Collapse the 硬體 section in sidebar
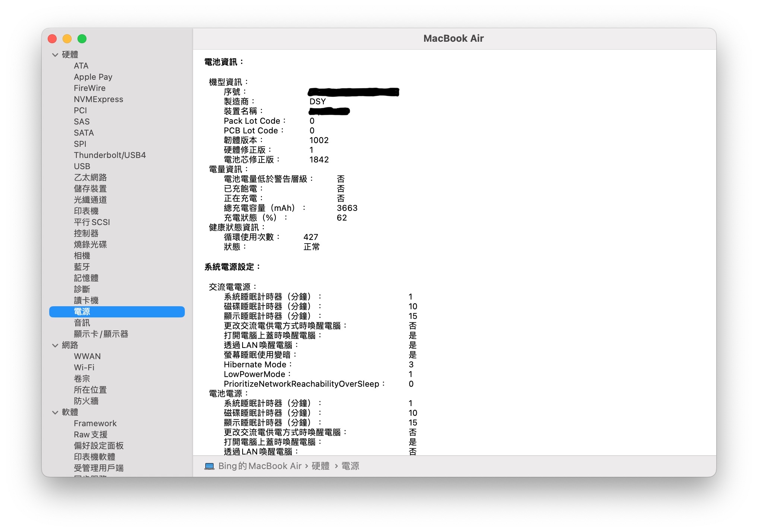Image resolution: width=758 pixels, height=532 pixels. (x=55, y=55)
